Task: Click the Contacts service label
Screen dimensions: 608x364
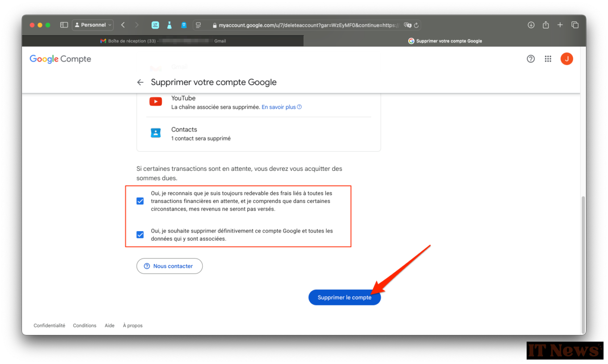Action: [x=184, y=130]
